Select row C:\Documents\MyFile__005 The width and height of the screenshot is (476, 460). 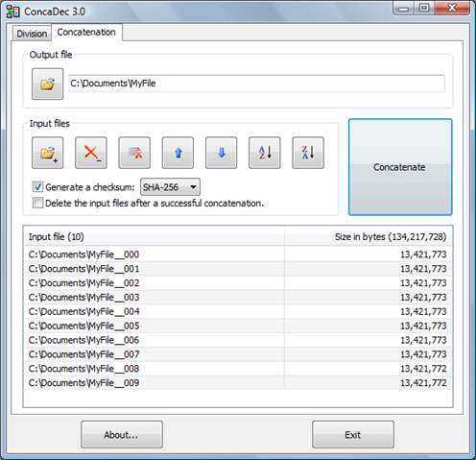tap(238, 326)
